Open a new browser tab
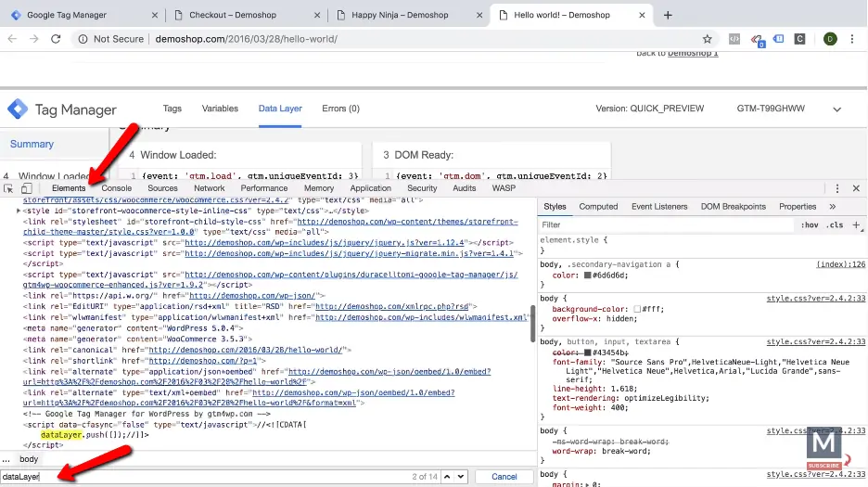Image resolution: width=868 pixels, height=487 pixels. (668, 15)
